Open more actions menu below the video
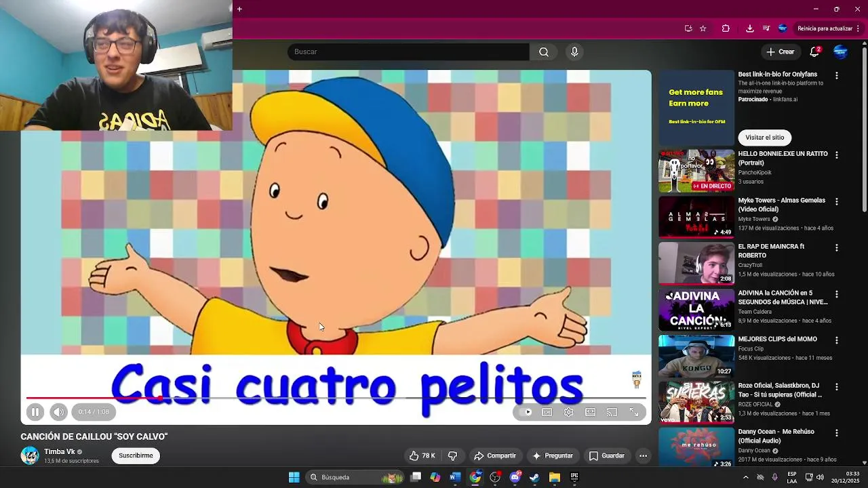Image resolution: width=868 pixels, height=488 pixels. pyautogui.click(x=643, y=456)
